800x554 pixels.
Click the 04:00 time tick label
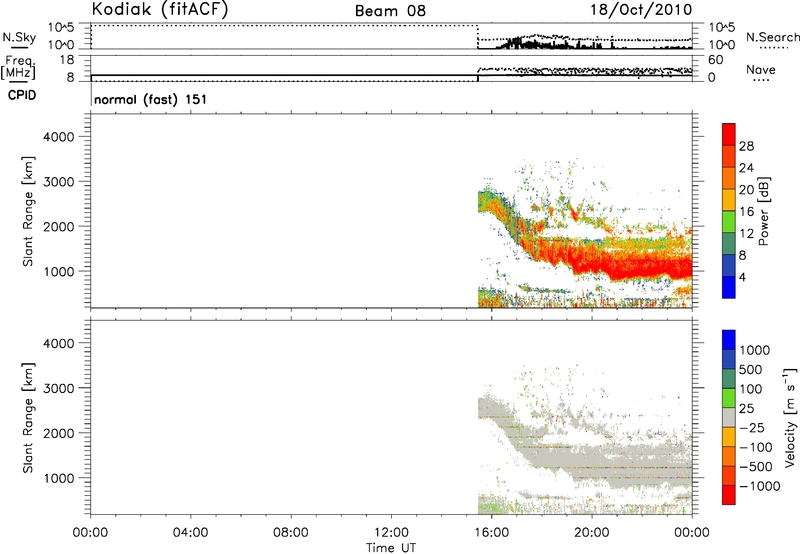click(x=191, y=533)
